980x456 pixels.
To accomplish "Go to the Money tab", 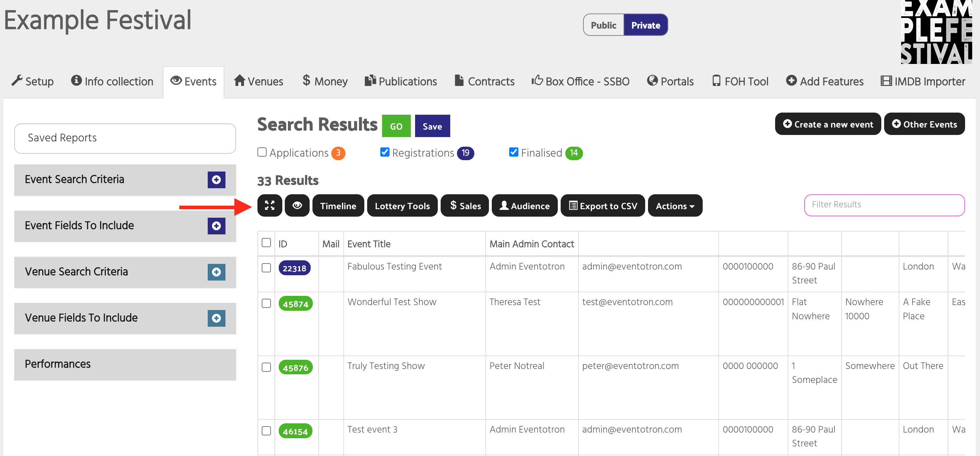I will click(x=325, y=81).
